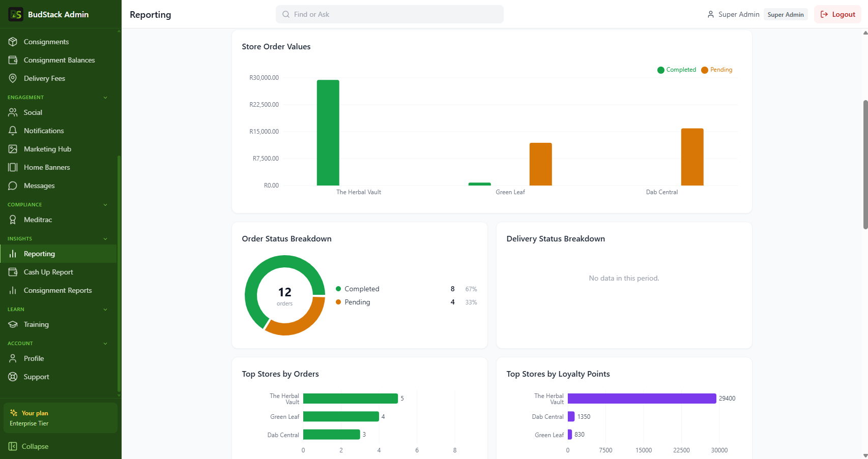Click the Home Banners carousel icon
Image resolution: width=868 pixels, height=459 pixels.
coord(13,167)
